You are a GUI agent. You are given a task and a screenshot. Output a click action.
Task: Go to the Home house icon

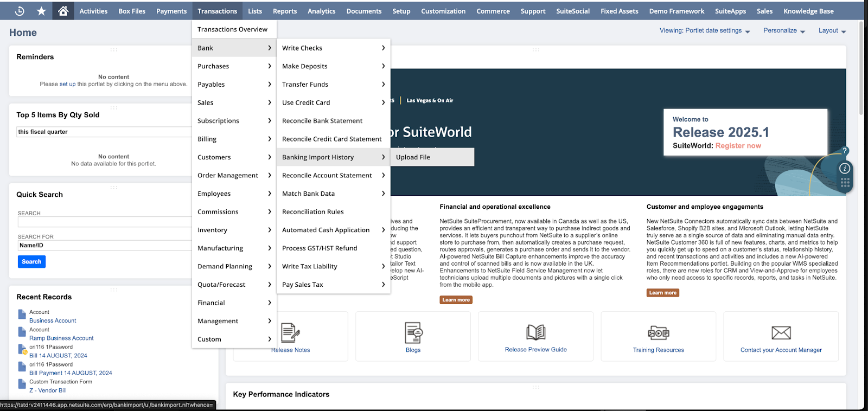(63, 11)
